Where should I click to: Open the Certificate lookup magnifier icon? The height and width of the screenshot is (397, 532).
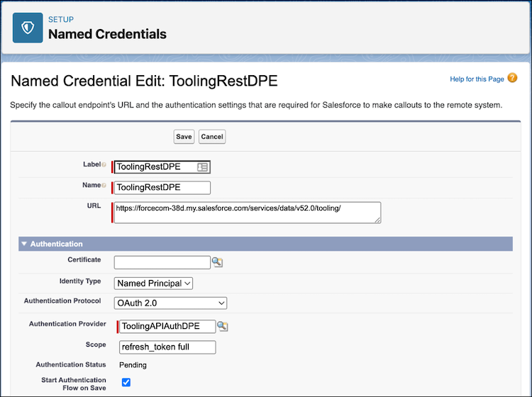[217, 262]
